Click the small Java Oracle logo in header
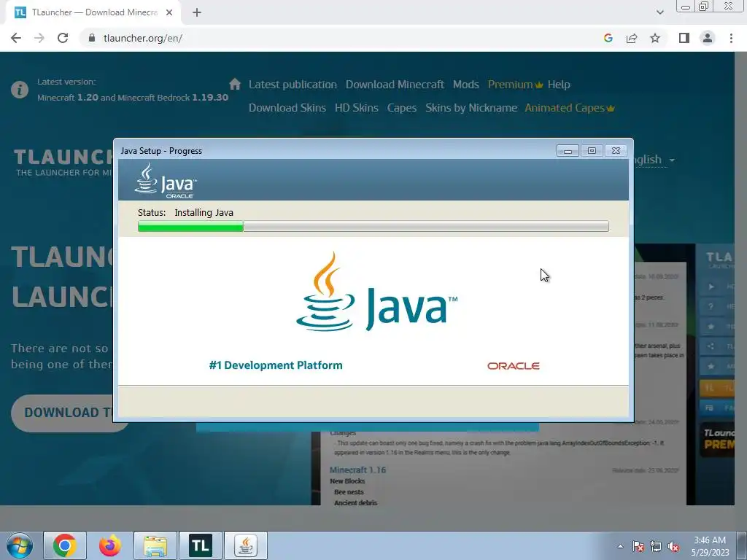 pos(166,181)
